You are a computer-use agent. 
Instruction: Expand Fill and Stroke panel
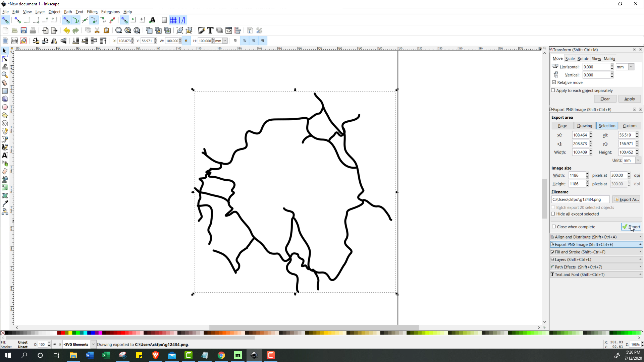(596, 252)
